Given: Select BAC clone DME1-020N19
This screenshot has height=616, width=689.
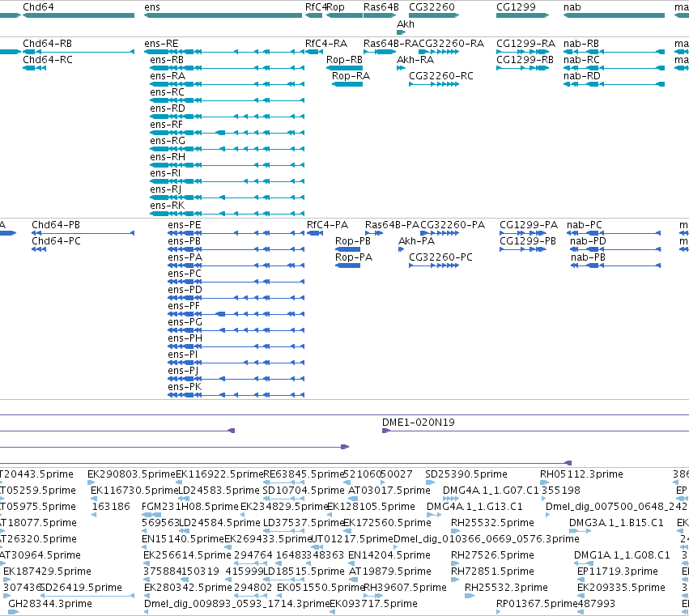Looking at the screenshot, I should [x=419, y=423].
